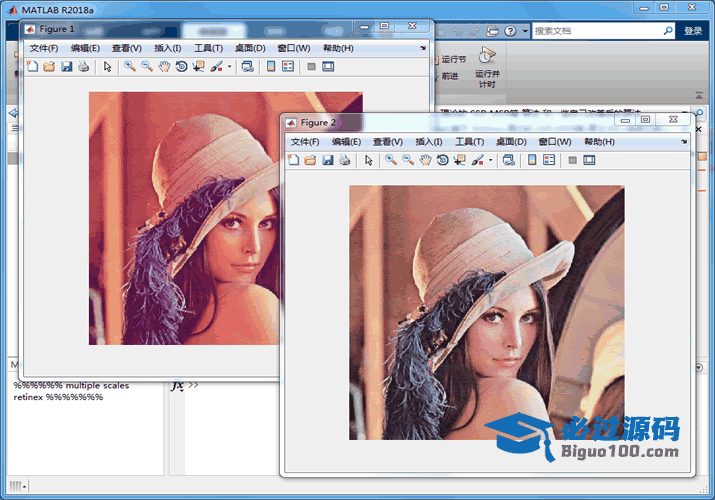Select the Pan hand tool in Figure 1
Viewport: 715px width, 500px height.
click(x=164, y=67)
